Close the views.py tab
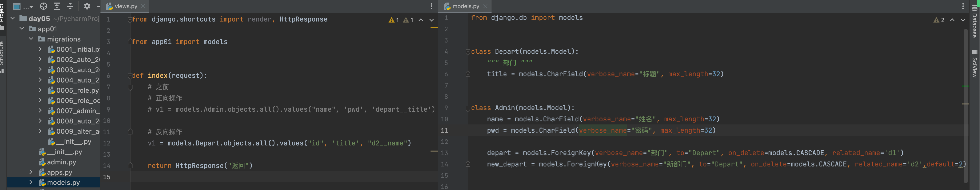Image resolution: width=980 pixels, height=190 pixels. point(143,6)
